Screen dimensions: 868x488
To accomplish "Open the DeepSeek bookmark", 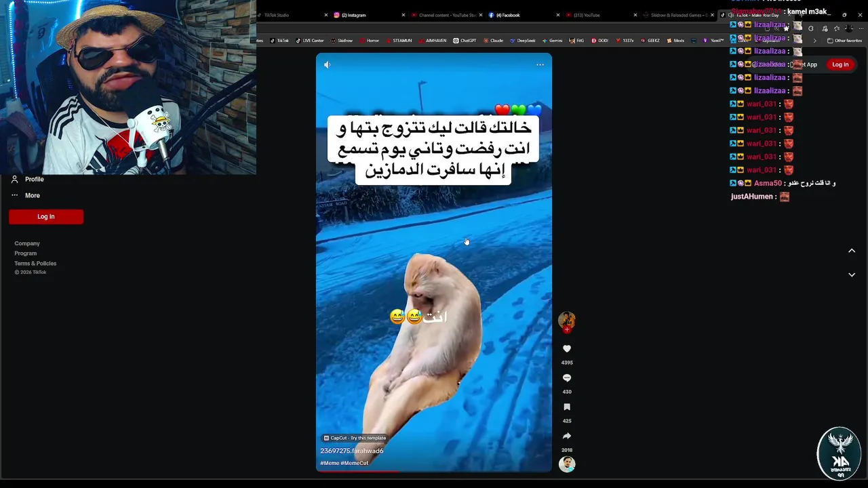I will coord(523,41).
